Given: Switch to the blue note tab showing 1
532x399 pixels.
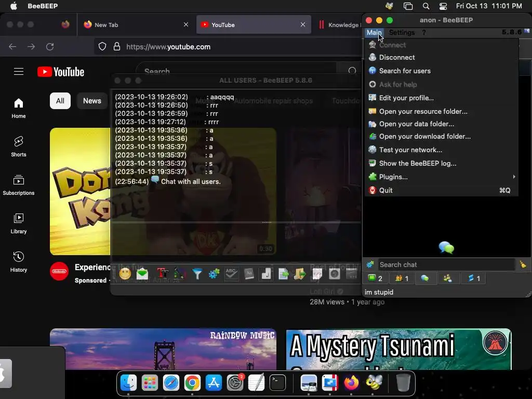Looking at the screenshot, I should [473, 278].
